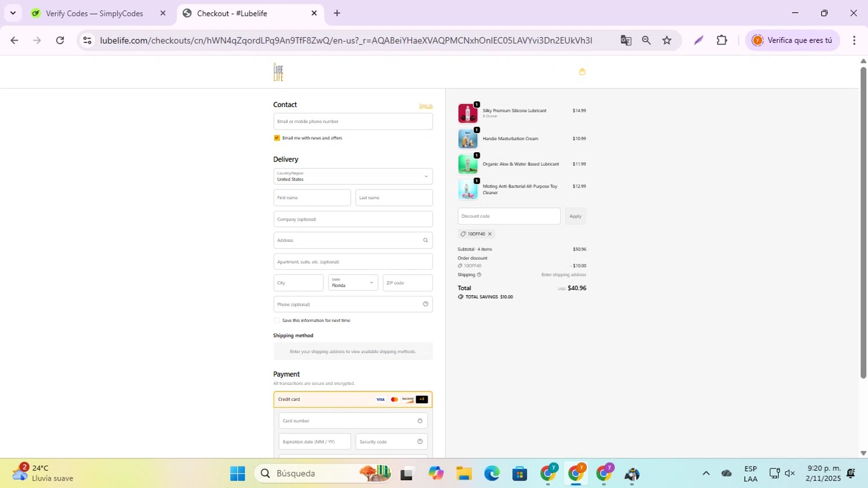Focus the Last name field
The width and height of the screenshot is (868, 488).
click(x=394, y=197)
